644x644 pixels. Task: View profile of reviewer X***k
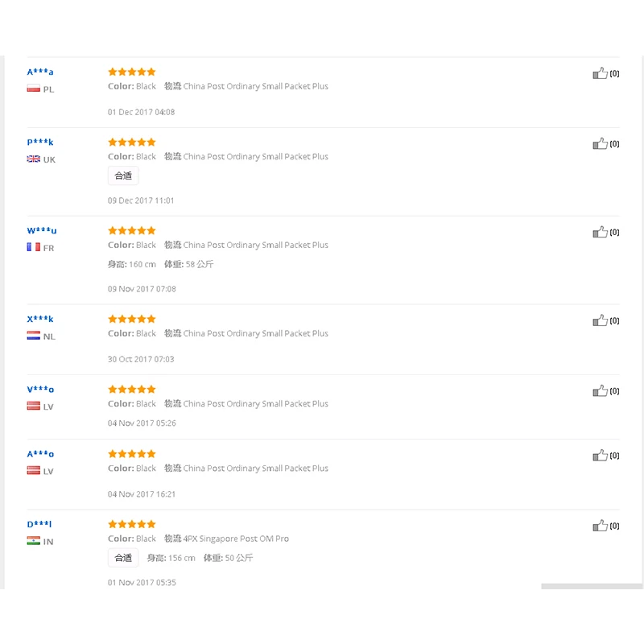pyautogui.click(x=40, y=320)
